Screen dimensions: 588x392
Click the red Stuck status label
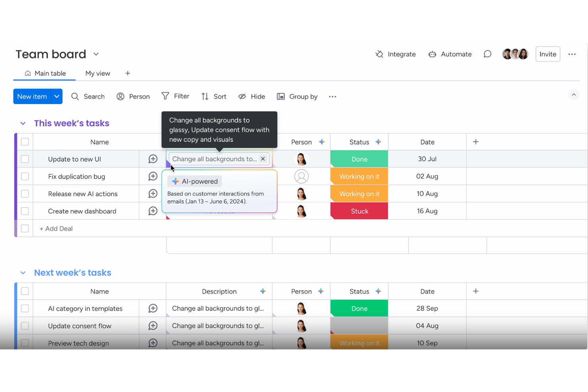point(359,211)
